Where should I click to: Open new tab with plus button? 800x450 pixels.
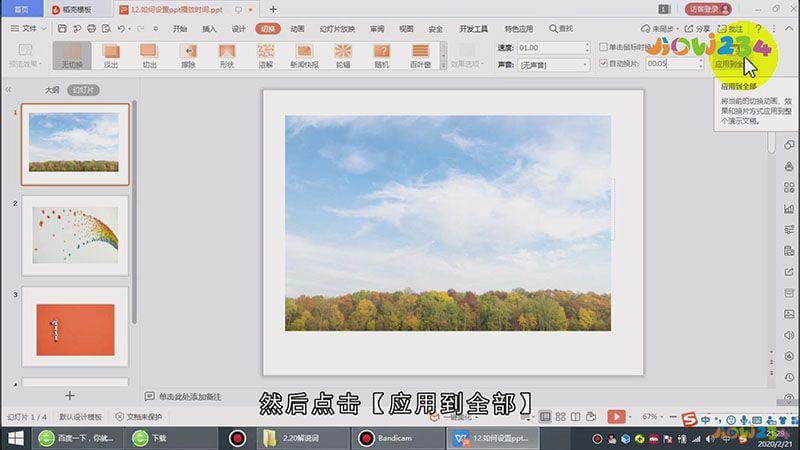pos(273,9)
